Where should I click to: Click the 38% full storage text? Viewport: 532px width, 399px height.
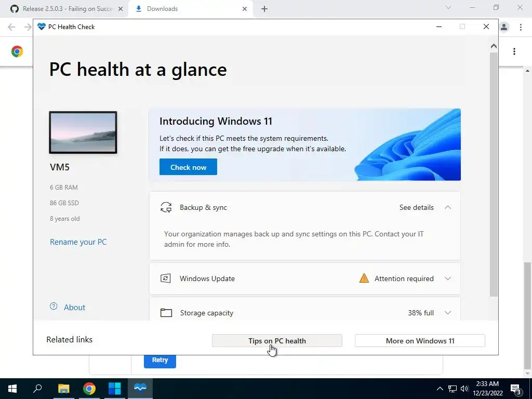coord(421,313)
